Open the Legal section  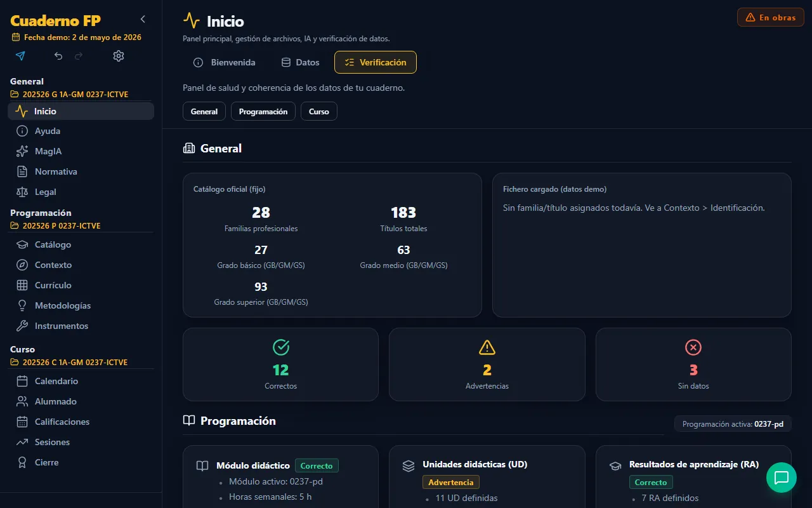pos(81,192)
